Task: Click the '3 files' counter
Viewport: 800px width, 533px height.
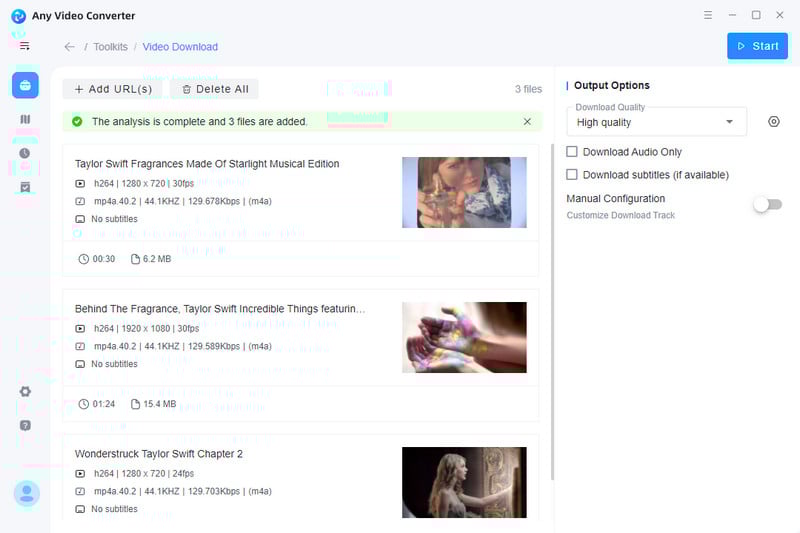Action: click(528, 89)
